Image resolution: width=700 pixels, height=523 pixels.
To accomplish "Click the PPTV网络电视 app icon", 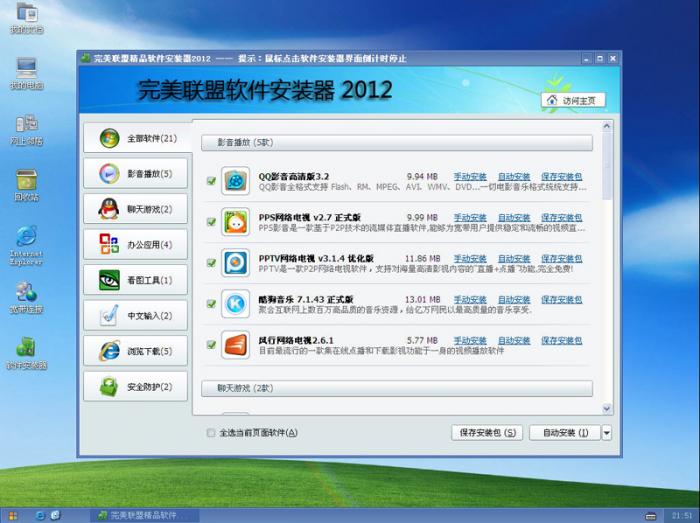I will click(x=235, y=262).
